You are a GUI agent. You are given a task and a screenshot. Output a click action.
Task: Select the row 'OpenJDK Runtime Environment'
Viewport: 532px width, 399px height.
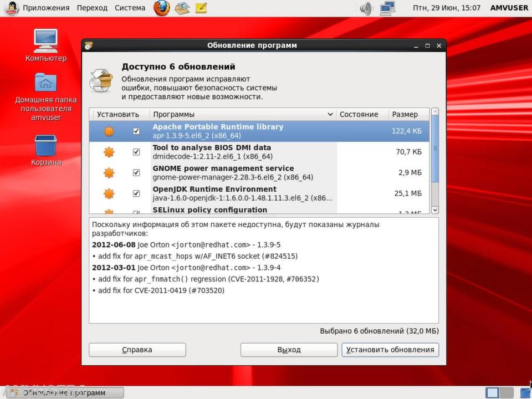coord(259,193)
